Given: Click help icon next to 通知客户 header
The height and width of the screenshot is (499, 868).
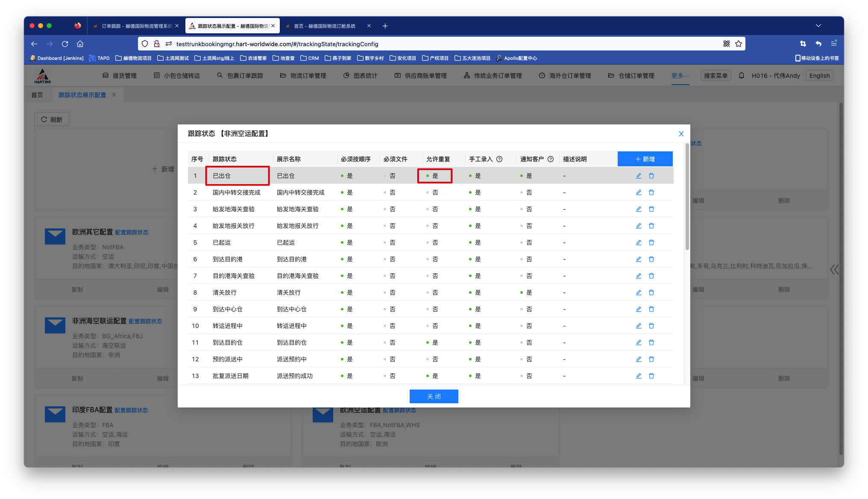Looking at the screenshot, I should tap(551, 159).
